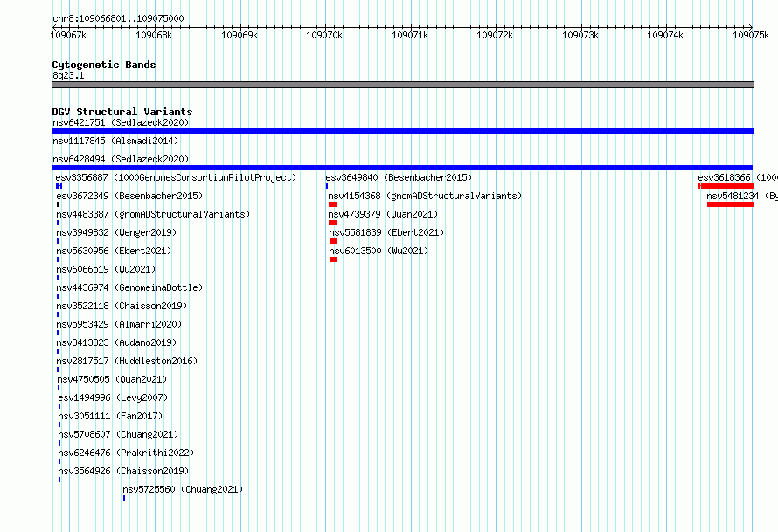Click the small blue mark under nsv5725560
This screenshot has width=778, height=532.
coord(124,498)
